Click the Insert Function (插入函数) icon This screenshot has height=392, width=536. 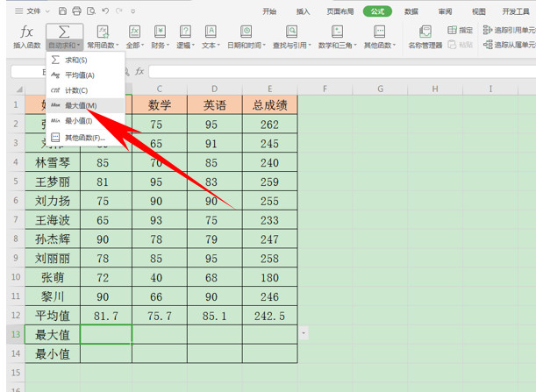click(x=26, y=35)
